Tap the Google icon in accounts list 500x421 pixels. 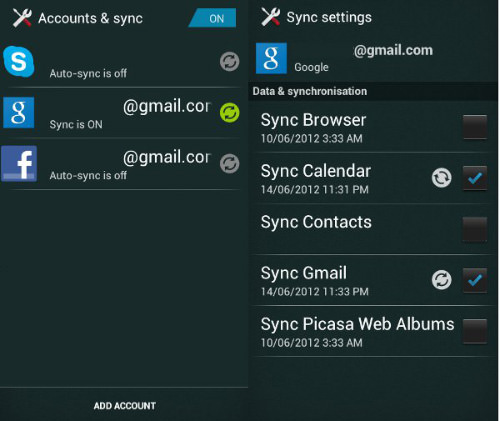[x=19, y=113]
